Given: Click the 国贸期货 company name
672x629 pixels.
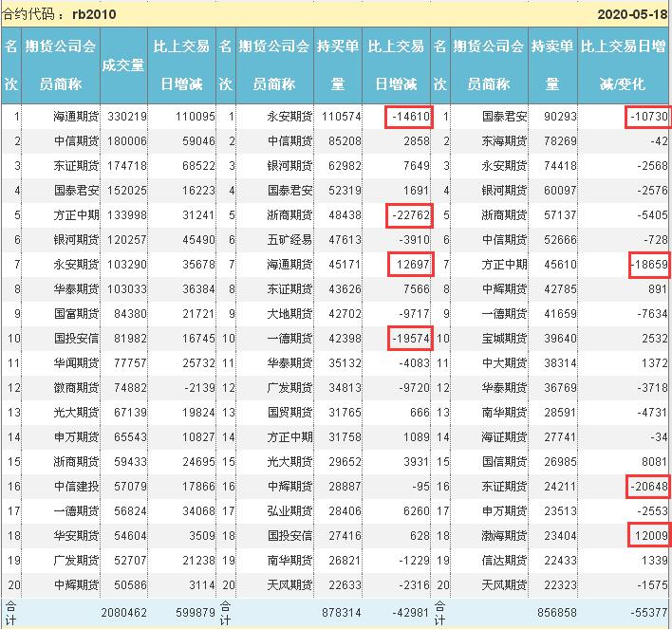Looking at the screenshot, I should tap(289, 413).
